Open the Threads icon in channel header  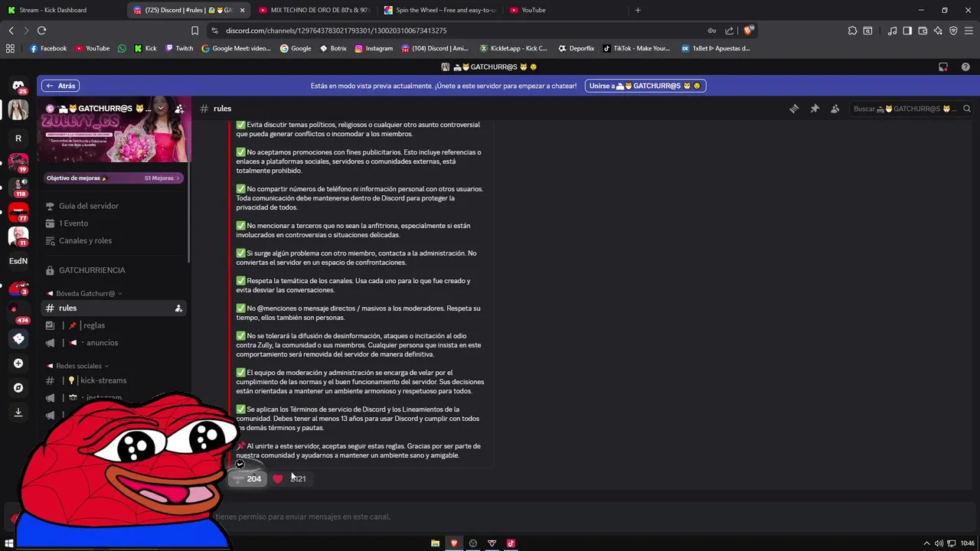click(794, 109)
